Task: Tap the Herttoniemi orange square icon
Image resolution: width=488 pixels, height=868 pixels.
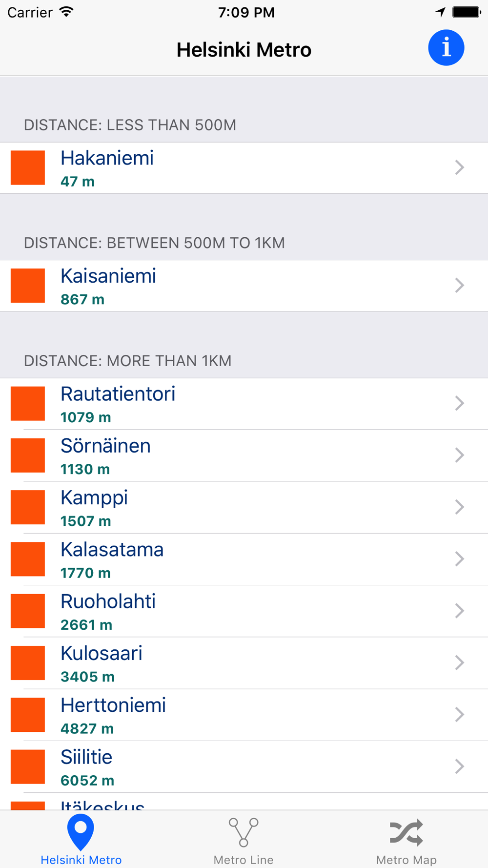Action: tap(28, 715)
